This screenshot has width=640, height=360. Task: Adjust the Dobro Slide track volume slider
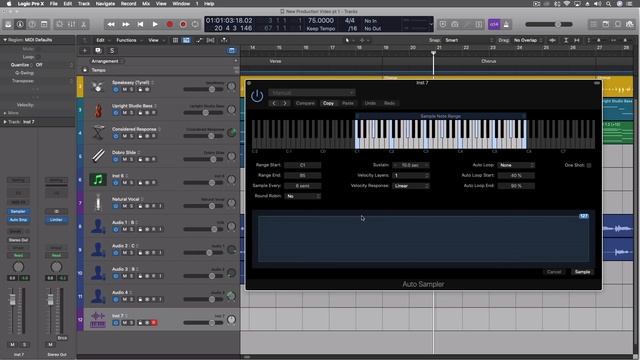pyautogui.click(x=203, y=160)
